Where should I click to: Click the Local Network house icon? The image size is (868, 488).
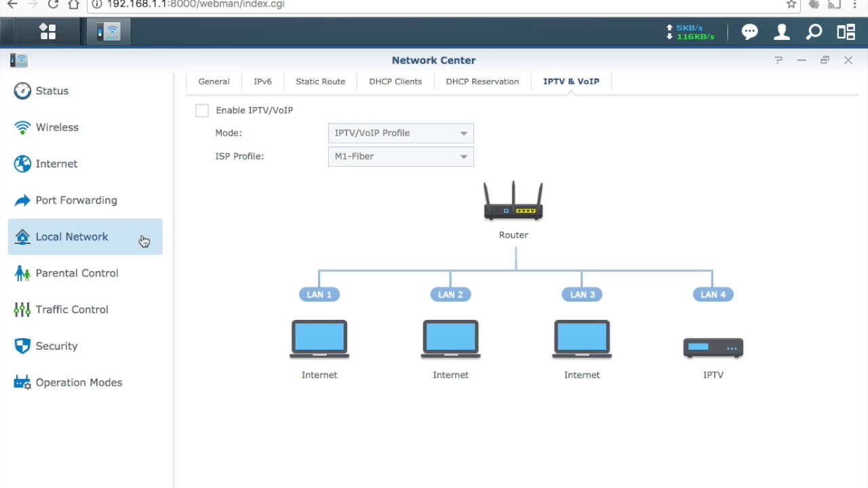22,237
